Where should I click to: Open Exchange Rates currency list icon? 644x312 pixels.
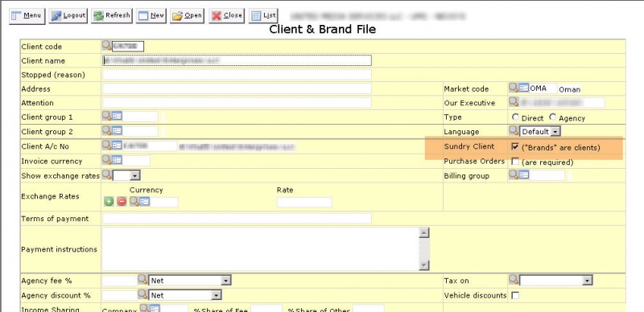pyautogui.click(x=144, y=202)
